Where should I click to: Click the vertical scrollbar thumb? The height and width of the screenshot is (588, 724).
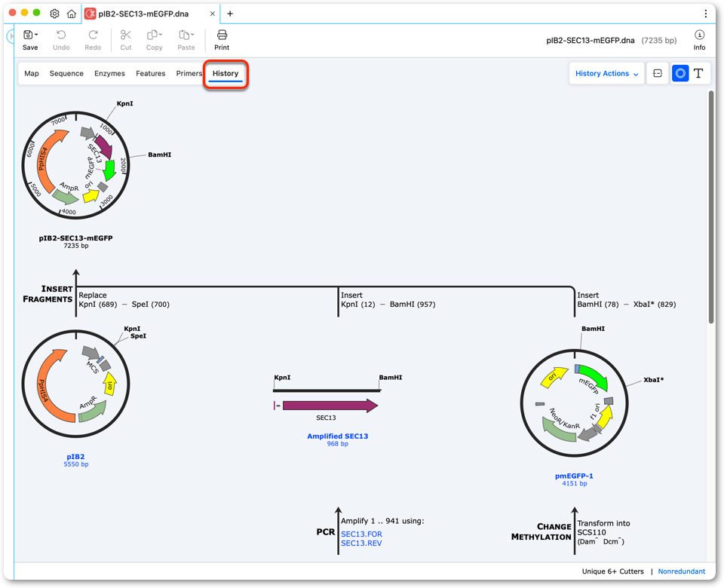(x=711, y=207)
